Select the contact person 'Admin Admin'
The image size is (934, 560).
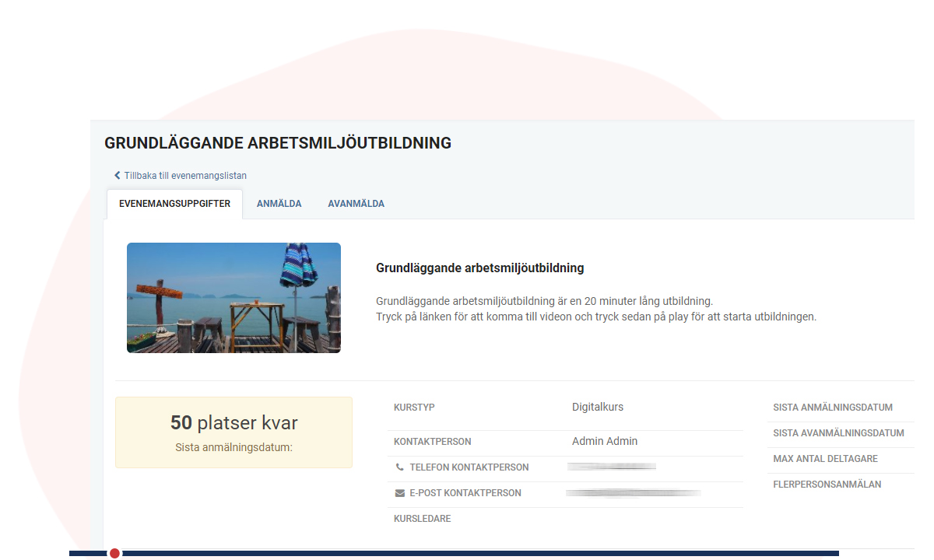pyautogui.click(x=605, y=441)
